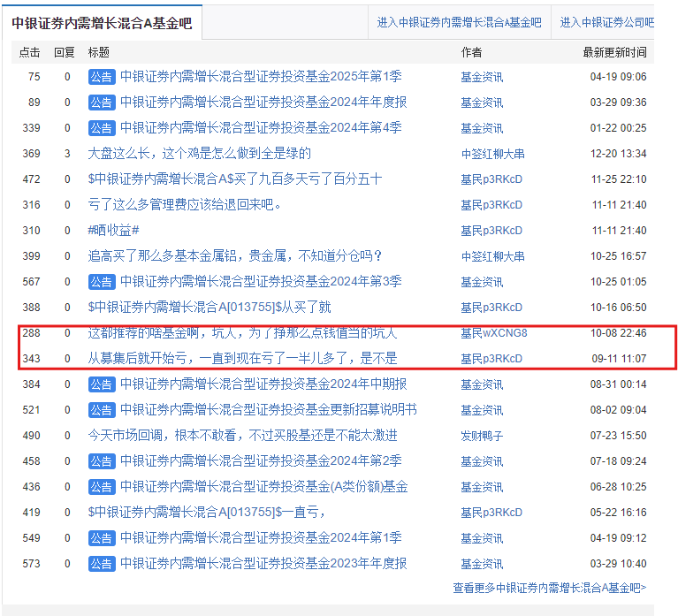Click 查看更多中银证券内需增长混合A基金吧 link
Image resolution: width=678 pixels, height=616 pixels.
tap(550, 588)
